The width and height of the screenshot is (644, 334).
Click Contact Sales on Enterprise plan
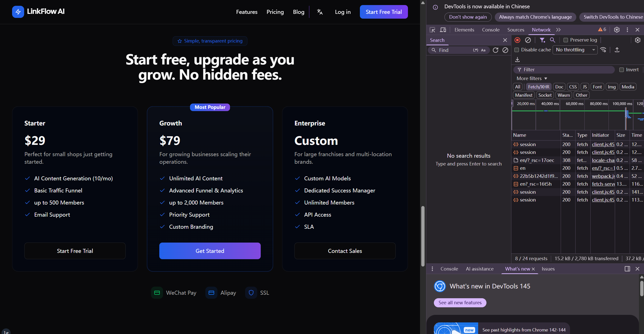[x=345, y=251]
